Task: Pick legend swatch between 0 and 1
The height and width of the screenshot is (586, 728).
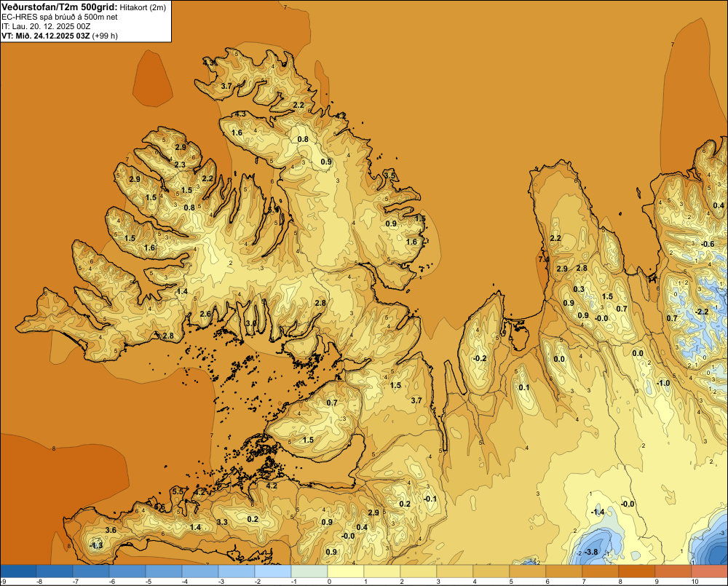Action: pos(346,571)
